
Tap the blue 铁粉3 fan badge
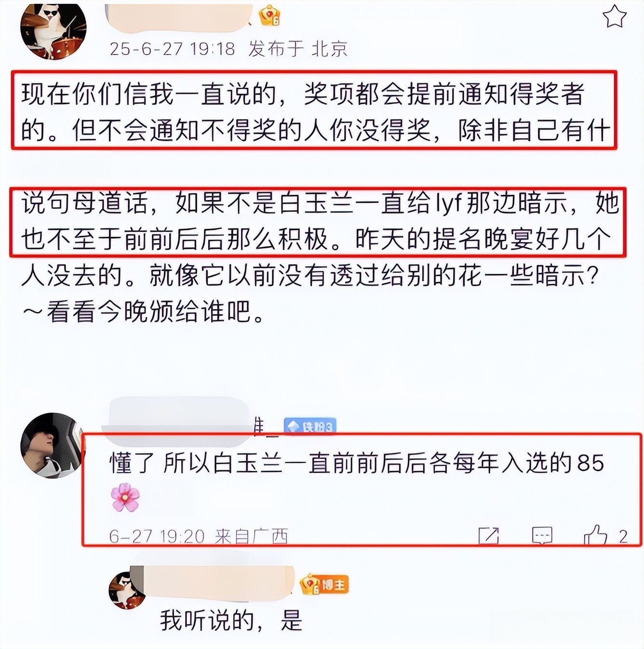point(310,426)
